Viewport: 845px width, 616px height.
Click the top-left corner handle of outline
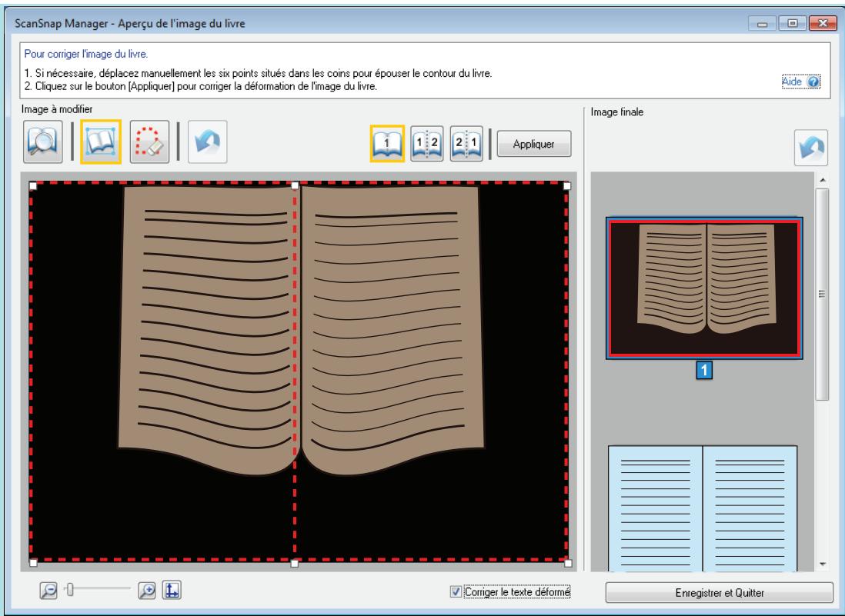pyautogui.click(x=33, y=186)
